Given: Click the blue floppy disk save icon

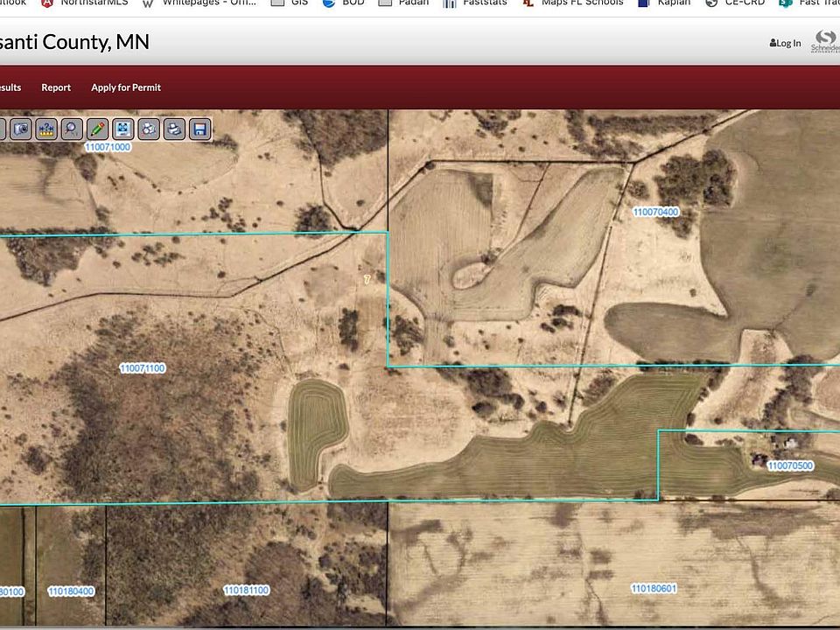Looking at the screenshot, I should (199, 129).
